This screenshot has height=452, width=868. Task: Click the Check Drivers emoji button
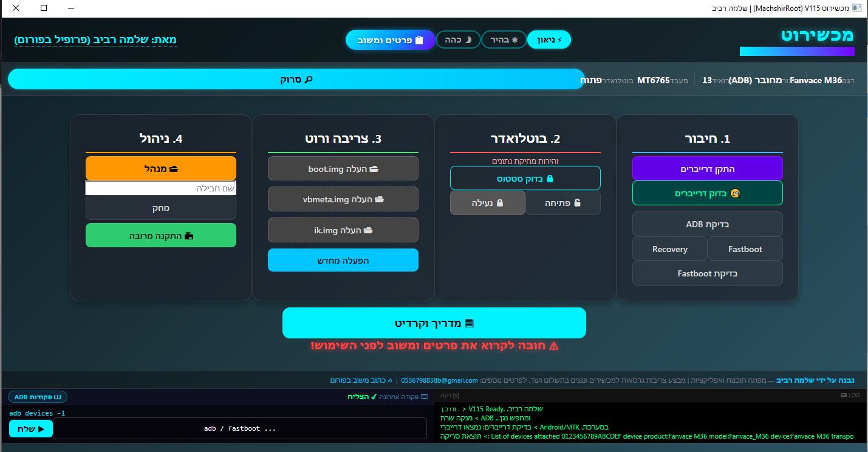pos(707,193)
